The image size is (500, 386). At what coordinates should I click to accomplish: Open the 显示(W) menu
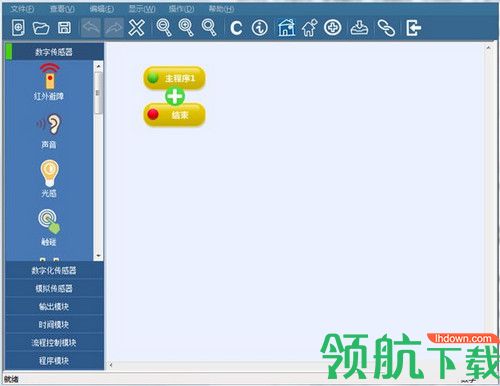pyautogui.click(x=142, y=9)
